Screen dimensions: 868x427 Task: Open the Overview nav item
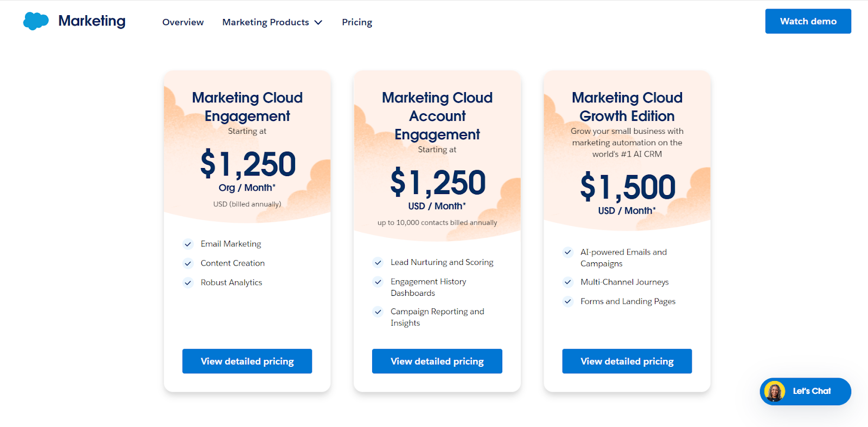click(x=183, y=22)
